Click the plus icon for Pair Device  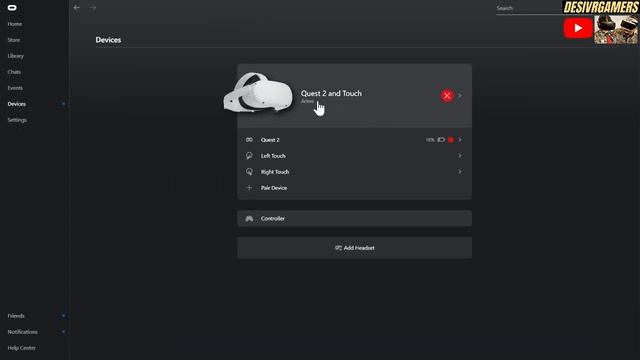pos(249,188)
